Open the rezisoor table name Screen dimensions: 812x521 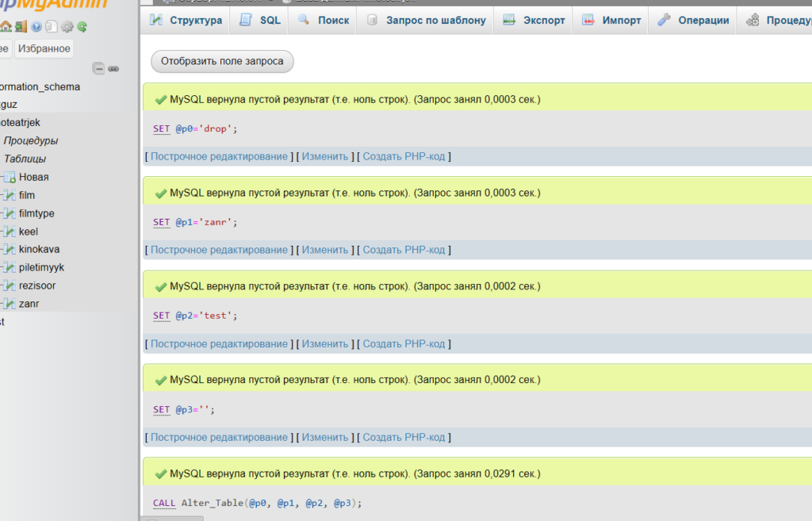click(37, 285)
